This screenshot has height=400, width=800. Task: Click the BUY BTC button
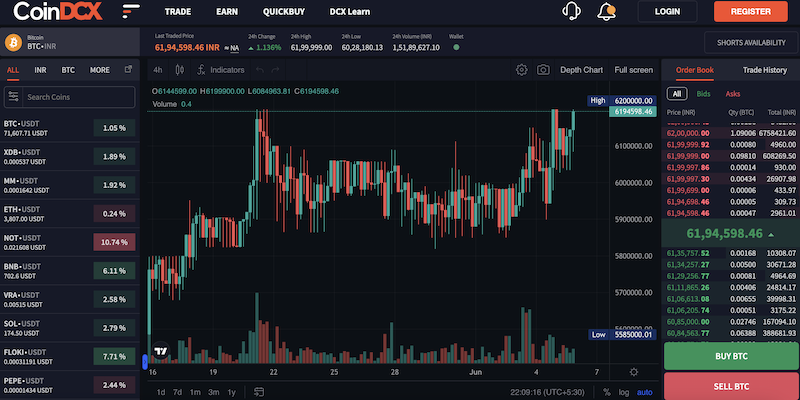point(731,356)
